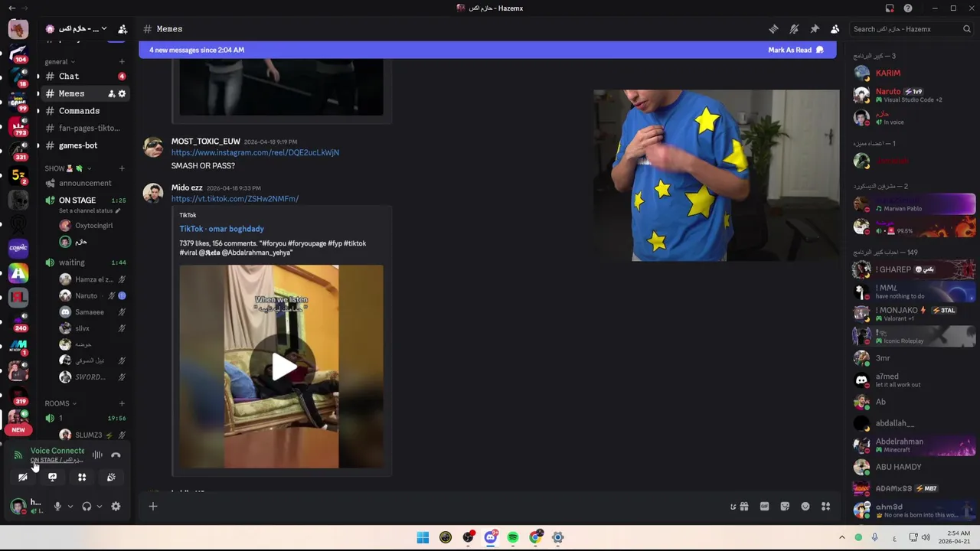Open Abdelrahman member playing Minecraft
The image size is (980, 551).
point(913,445)
